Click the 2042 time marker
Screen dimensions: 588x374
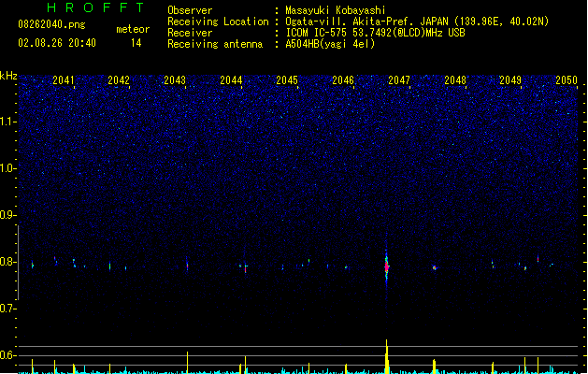119,80
